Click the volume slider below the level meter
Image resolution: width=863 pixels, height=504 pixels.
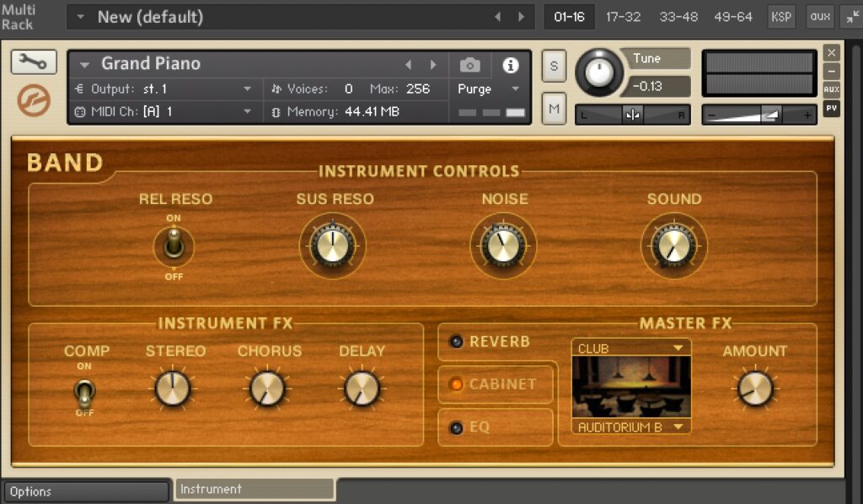(758, 115)
